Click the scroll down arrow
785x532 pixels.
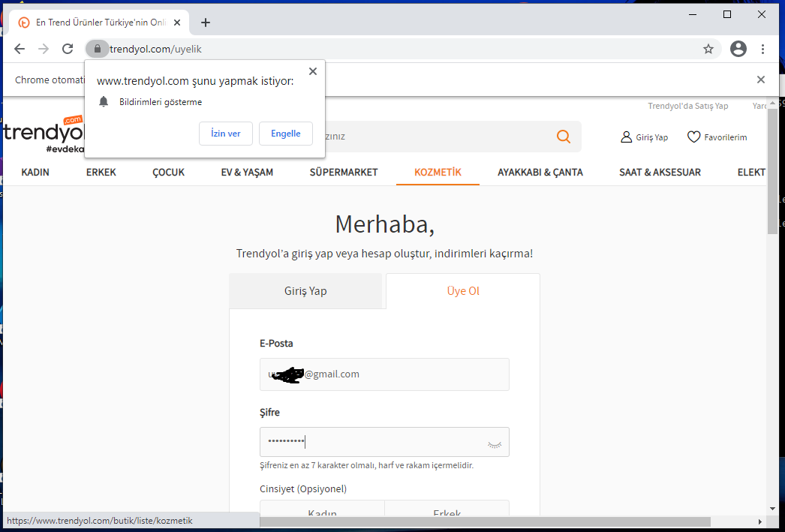pos(773,509)
